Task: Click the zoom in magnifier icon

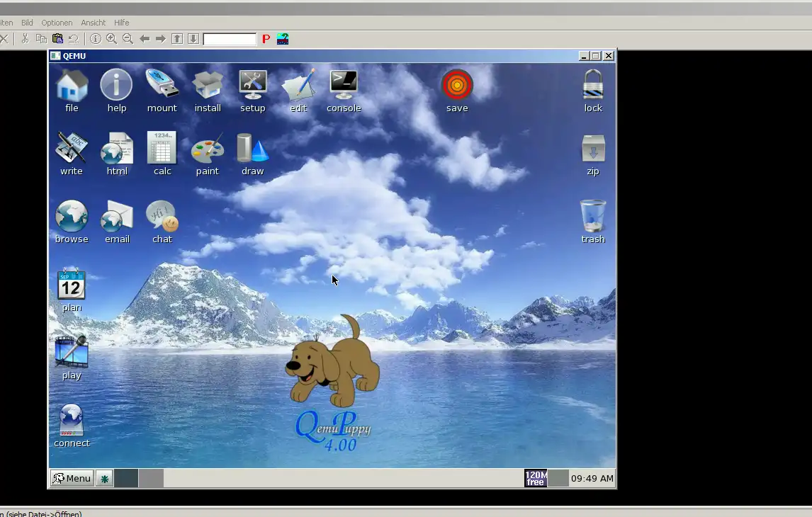Action: point(111,39)
